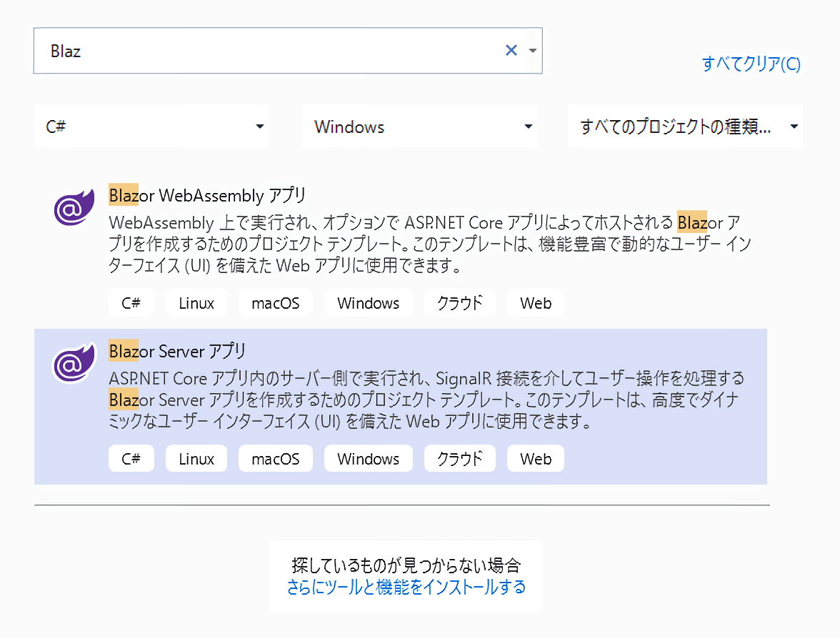The image size is (840, 639).
Task: Open the search history dropdown arrow
Action: coord(532,51)
